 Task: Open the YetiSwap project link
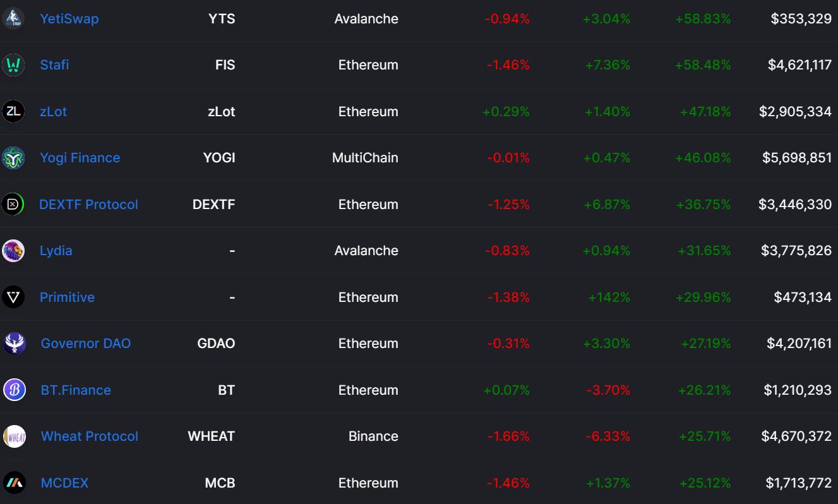click(x=69, y=19)
